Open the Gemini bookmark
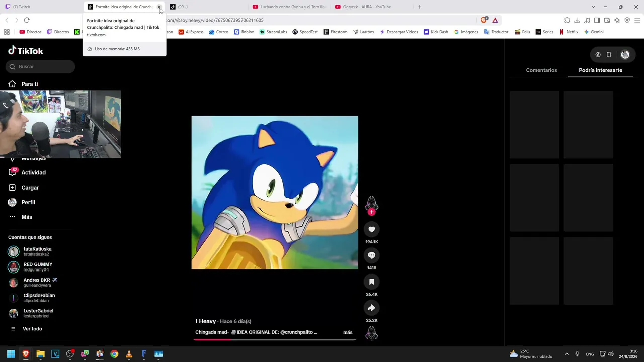This screenshot has height=362, width=644. pyautogui.click(x=594, y=32)
